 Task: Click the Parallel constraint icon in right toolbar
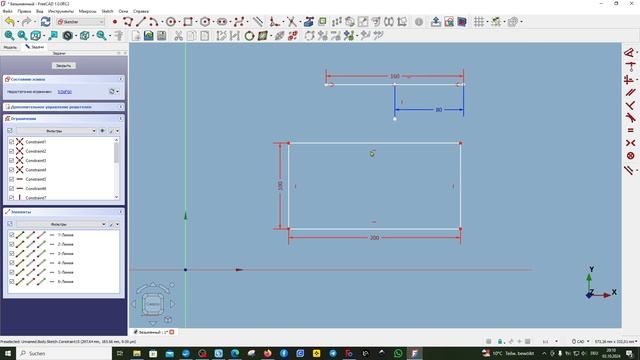pos(630,92)
